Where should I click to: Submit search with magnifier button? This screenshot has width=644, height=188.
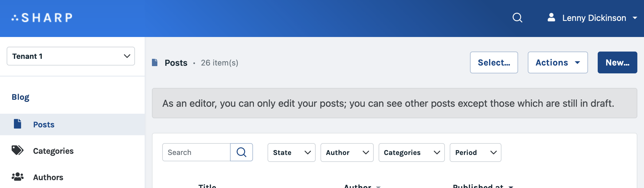[241, 152]
